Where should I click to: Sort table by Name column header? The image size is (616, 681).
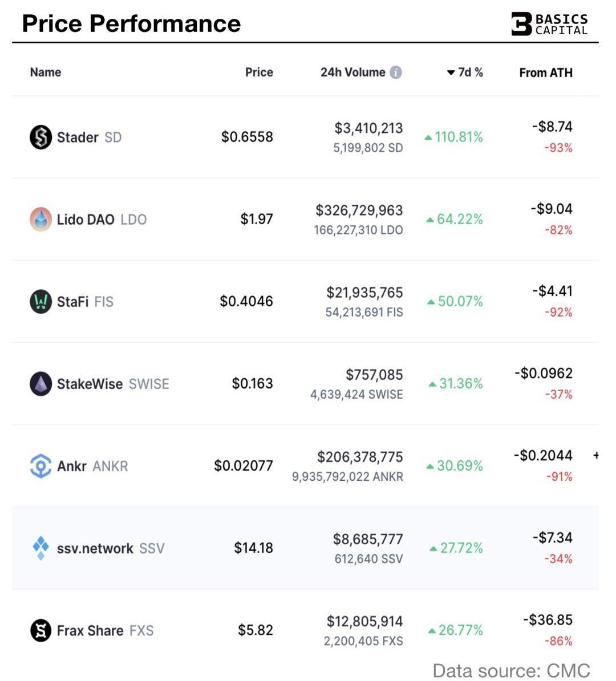click(46, 72)
